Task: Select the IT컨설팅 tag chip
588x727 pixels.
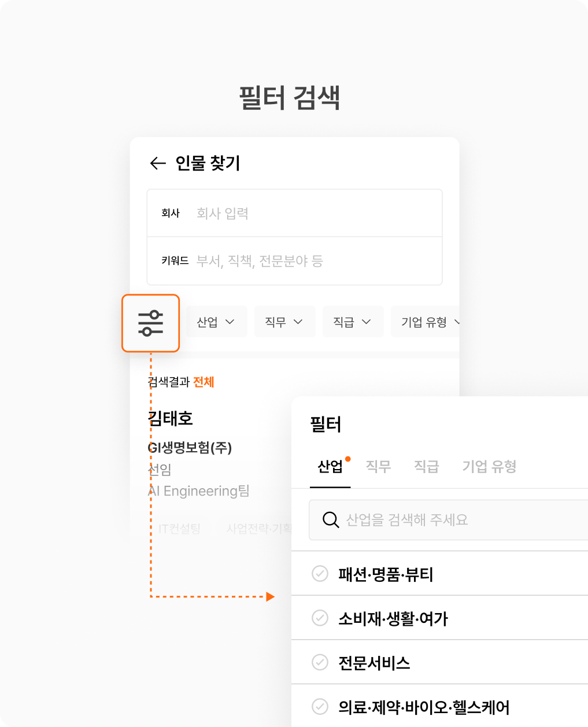Action: click(180, 529)
